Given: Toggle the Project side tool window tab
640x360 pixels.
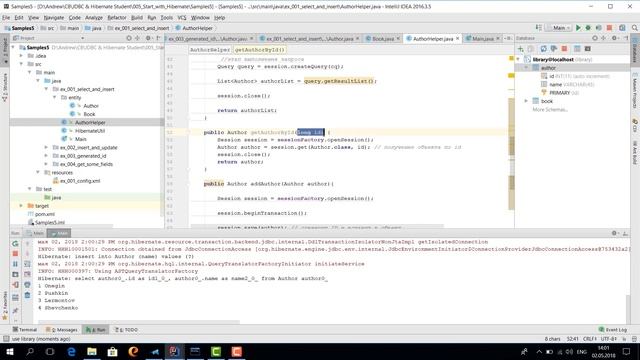Looking at the screenshot, I should 4,50.
